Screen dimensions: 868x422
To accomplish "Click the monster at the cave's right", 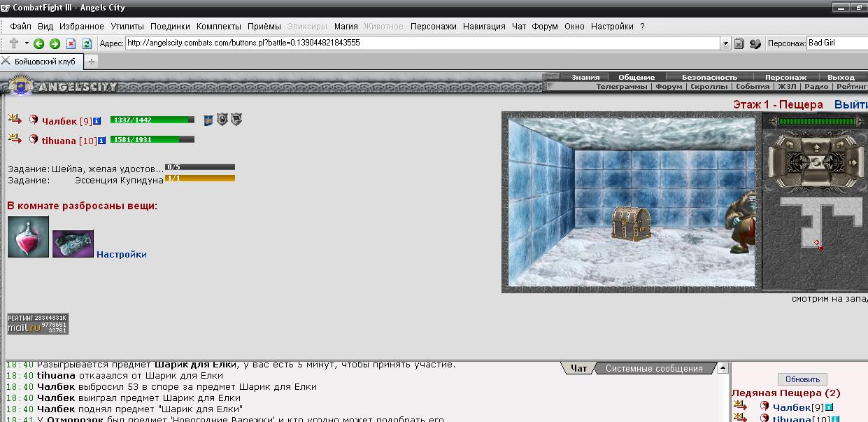I will coord(741,221).
